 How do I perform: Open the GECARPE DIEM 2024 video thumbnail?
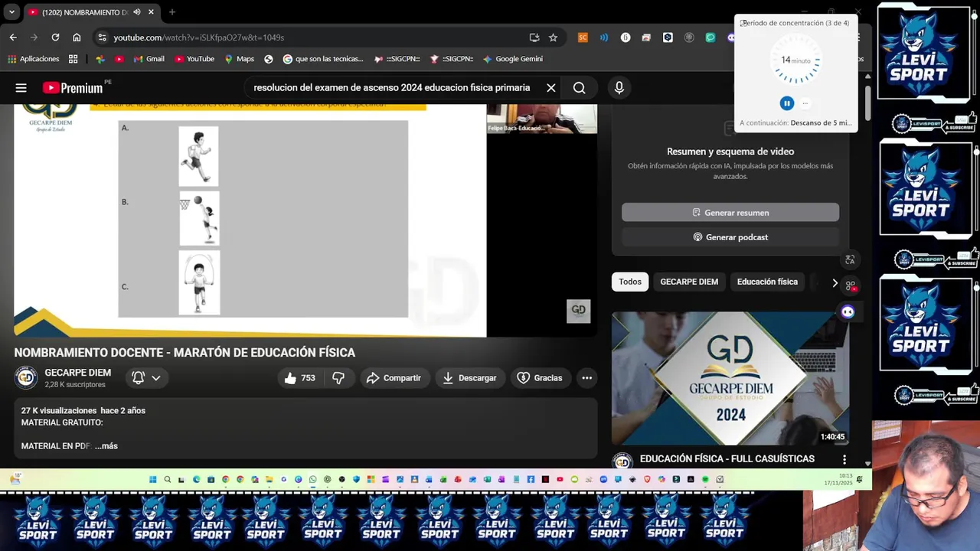point(730,378)
